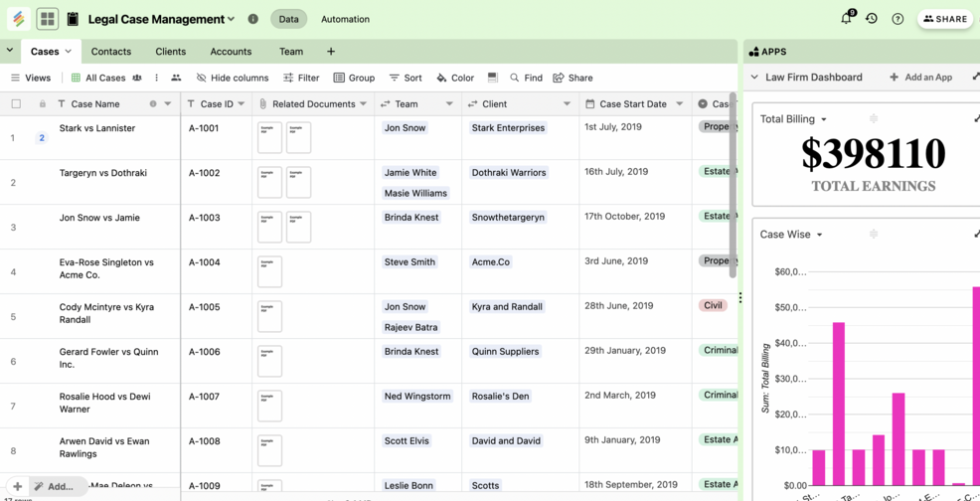
Task: Expand the Legal Case Management title dropdown
Action: 231,19
